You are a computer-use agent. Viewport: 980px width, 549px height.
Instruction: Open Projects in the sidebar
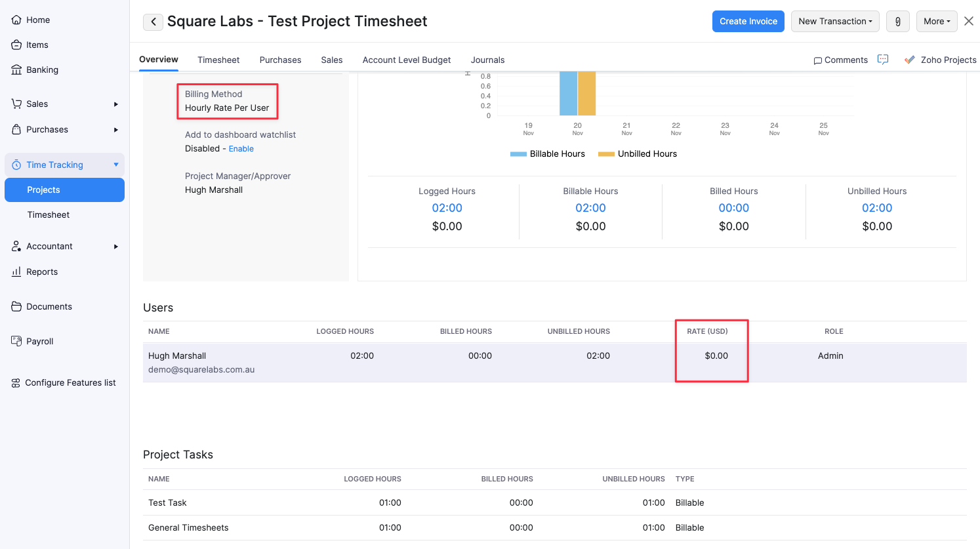64,190
